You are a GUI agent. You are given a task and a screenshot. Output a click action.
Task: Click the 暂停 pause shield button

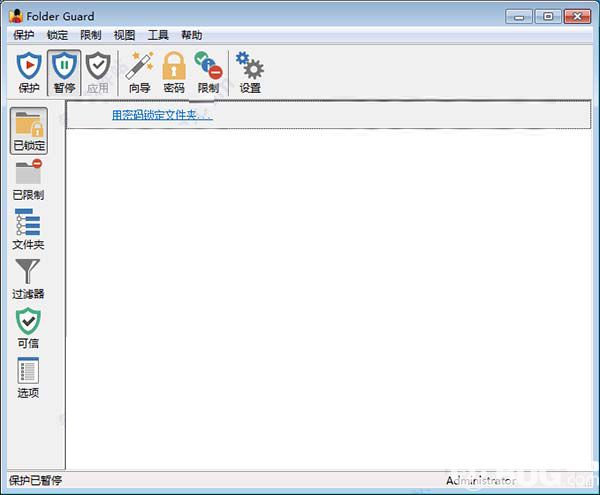(64, 73)
